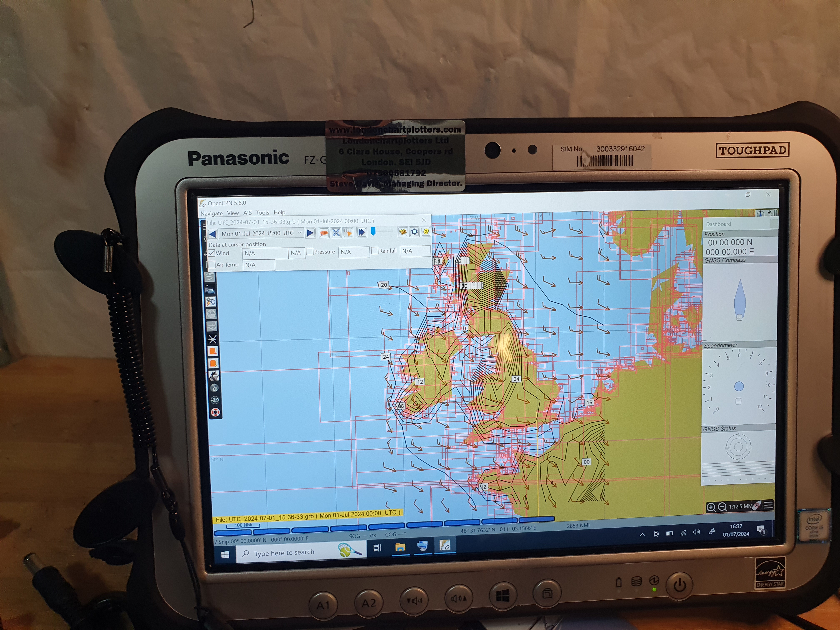The height and width of the screenshot is (630, 840).
Task: Click the Windows Start button
Action: (225, 555)
